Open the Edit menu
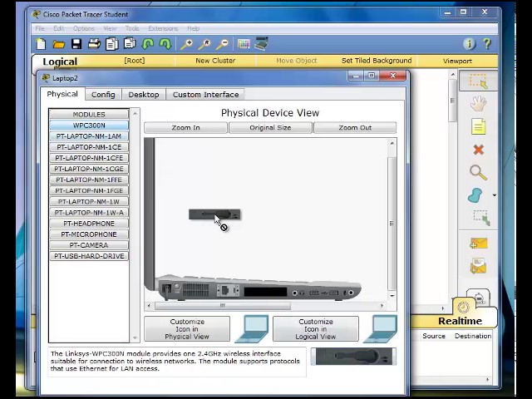 pos(59,28)
